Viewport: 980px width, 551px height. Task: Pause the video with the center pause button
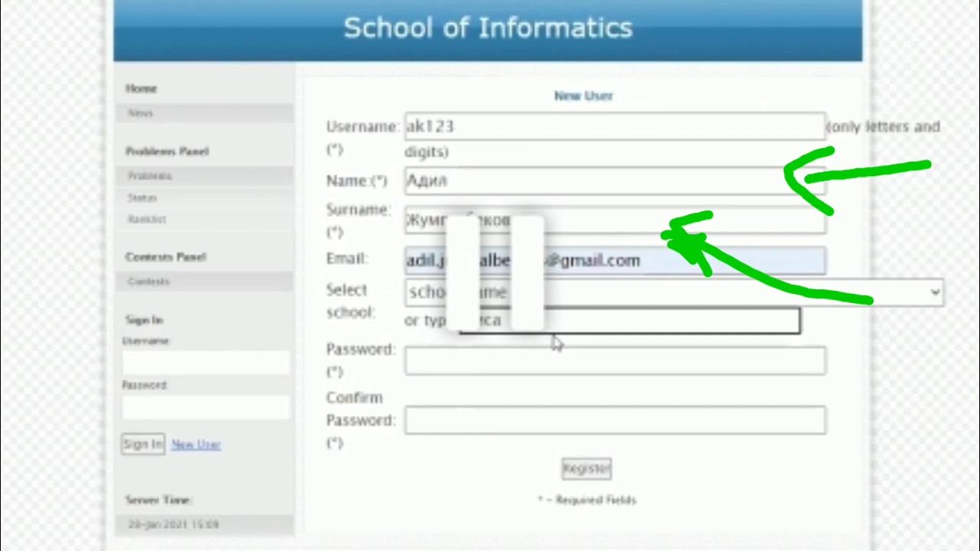click(495, 273)
